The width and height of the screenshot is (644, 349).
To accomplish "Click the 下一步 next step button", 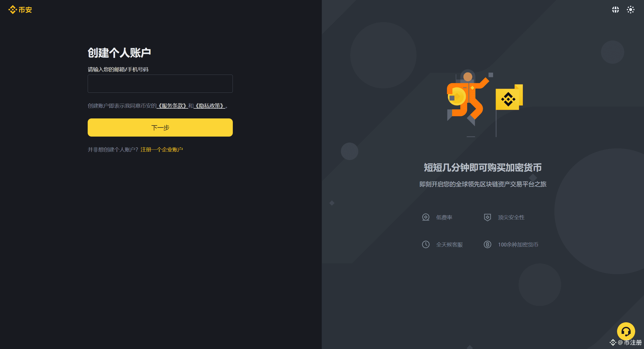I will pos(160,128).
